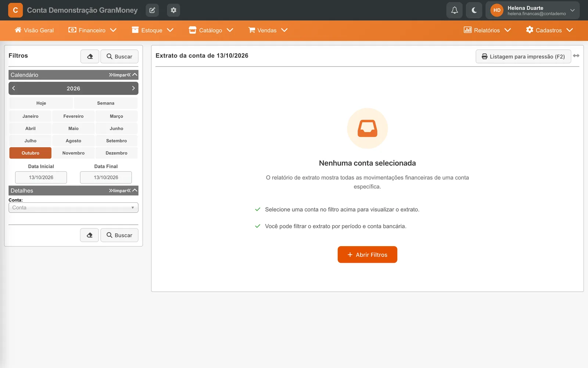
Task: Click the top eraser clear-filters button
Action: point(90,56)
